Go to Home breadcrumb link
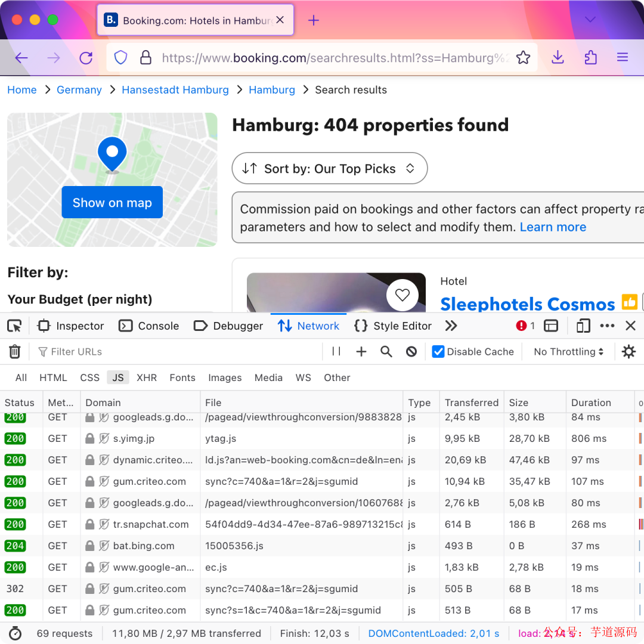Screen dimensions: 644x644 coord(22,90)
